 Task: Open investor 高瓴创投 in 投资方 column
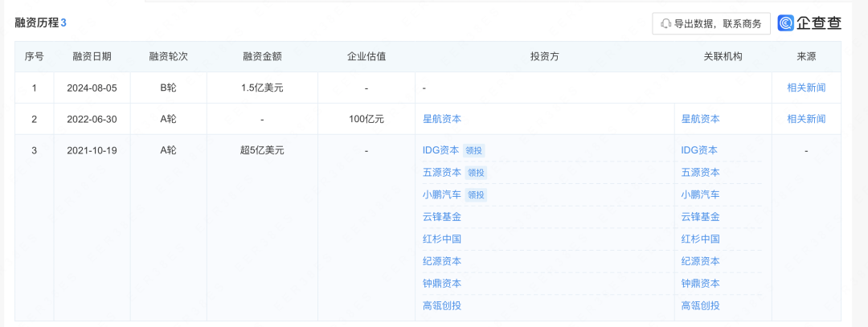point(442,305)
